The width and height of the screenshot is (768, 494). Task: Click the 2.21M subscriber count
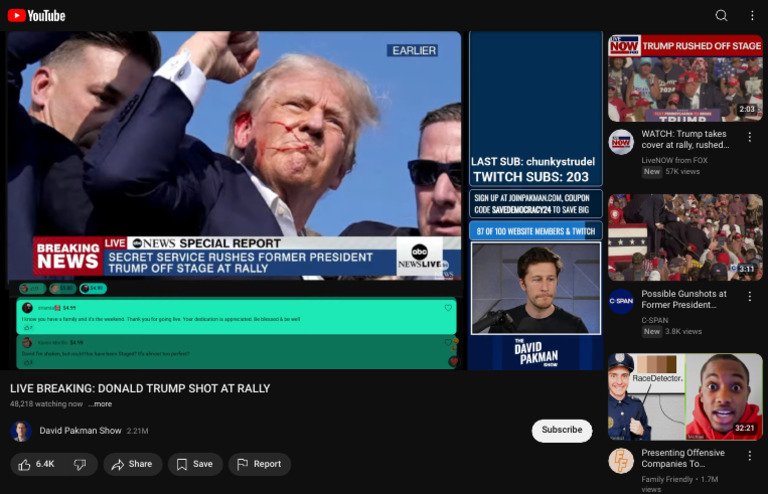[x=138, y=431]
